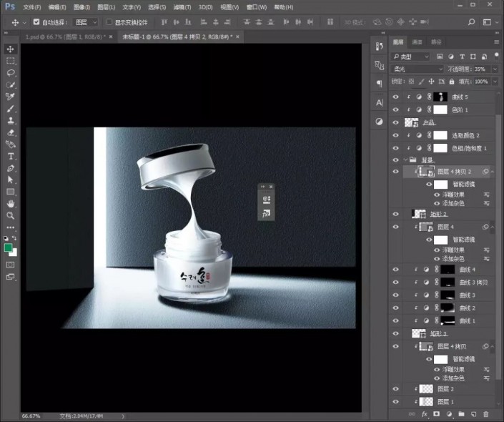Toggle Quick Mask mode
Image resolution: width=504 pixels, height=422 pixels.
[x=10, y=265]
